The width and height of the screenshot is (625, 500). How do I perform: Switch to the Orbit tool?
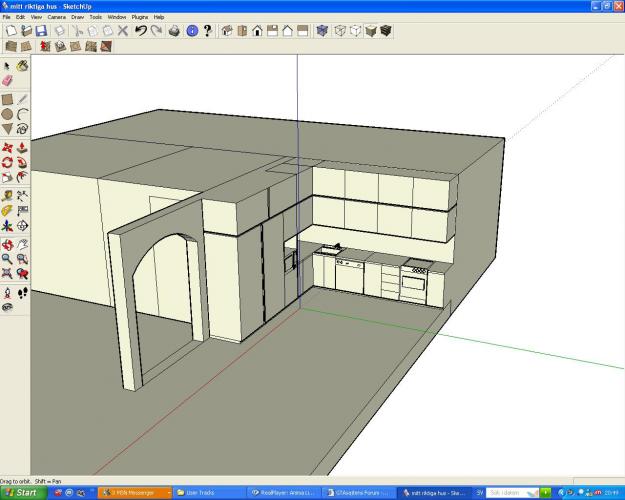(x=8, y=244)
